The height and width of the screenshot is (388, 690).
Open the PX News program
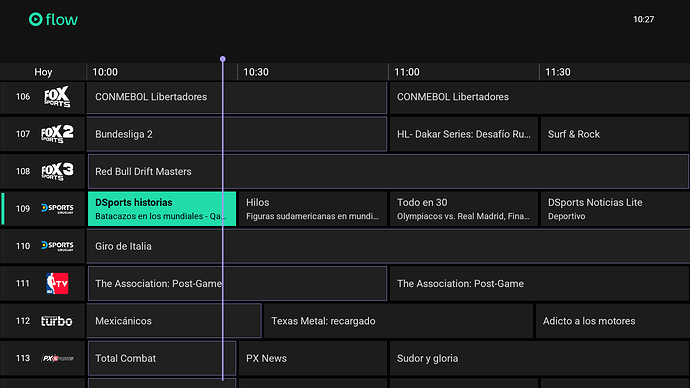[x=313, y=359]
